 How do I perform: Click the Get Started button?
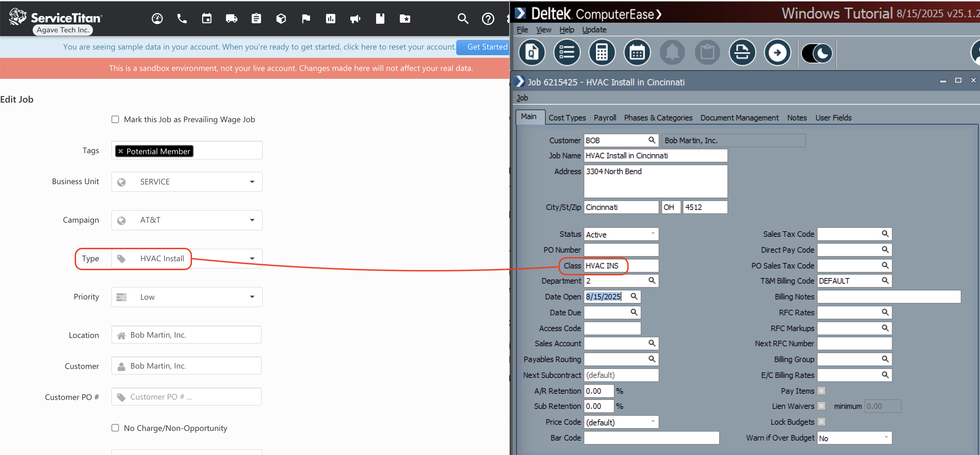click(x=483, y=47)
